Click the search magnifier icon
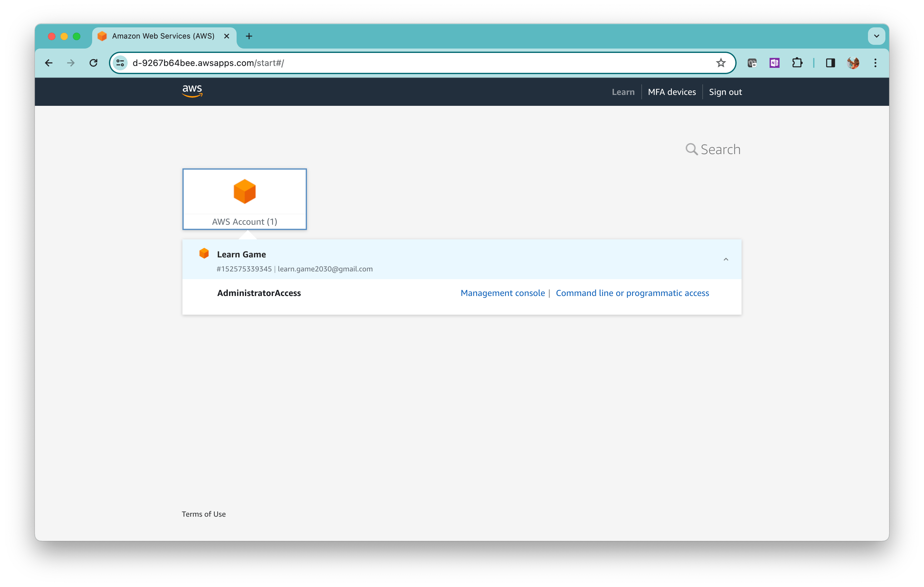This screenshot has width=924, height=587. (692, 149)
